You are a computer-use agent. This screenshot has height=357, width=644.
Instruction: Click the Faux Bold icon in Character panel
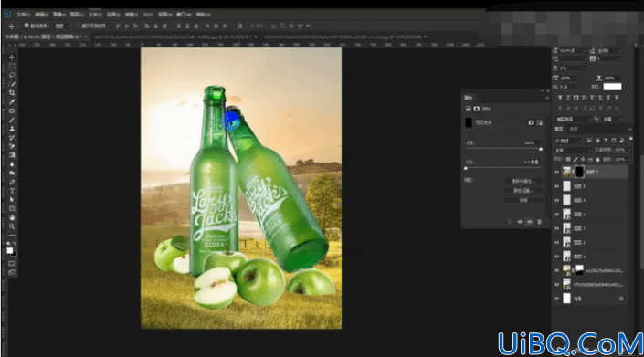[560, 98]
